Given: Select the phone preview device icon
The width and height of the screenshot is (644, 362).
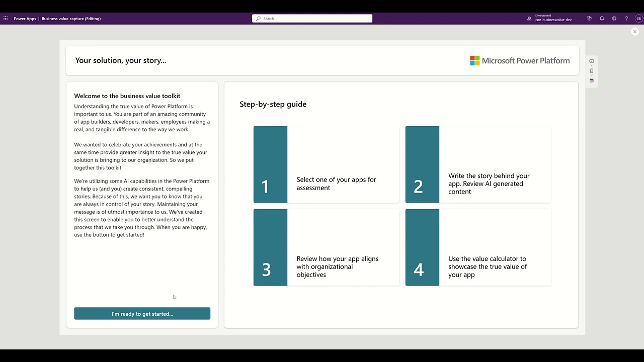Looking at the screenshot, I should pyautogui.click(x=592, y=71).
